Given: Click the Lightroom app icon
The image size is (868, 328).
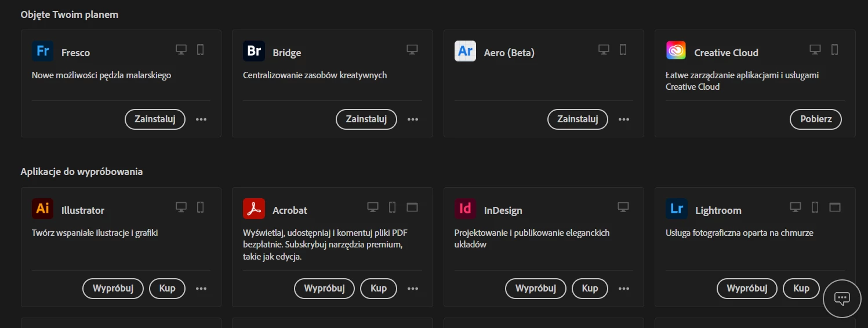Looking at the screenshot, I should tap(677, 209).
